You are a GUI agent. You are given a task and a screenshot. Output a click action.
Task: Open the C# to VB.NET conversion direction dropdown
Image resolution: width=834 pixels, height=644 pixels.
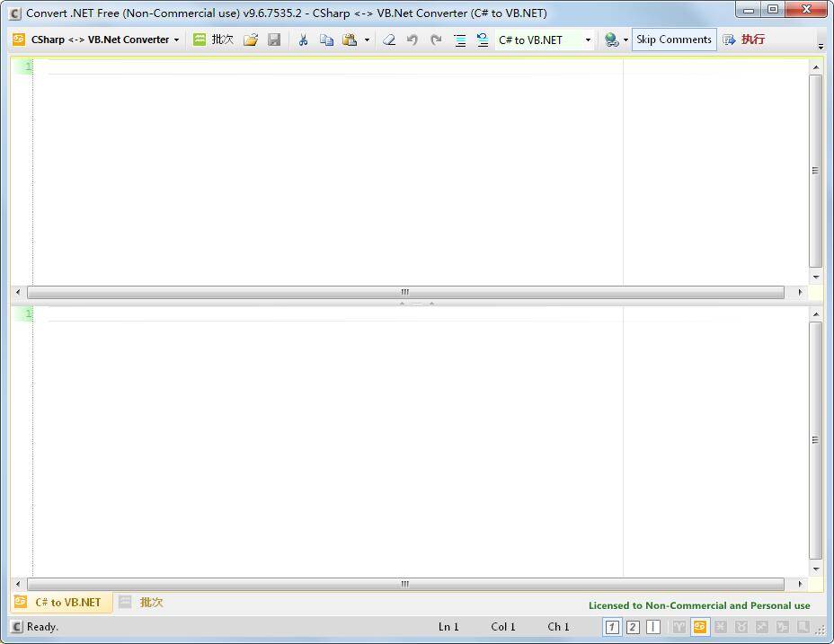point(588,40)
